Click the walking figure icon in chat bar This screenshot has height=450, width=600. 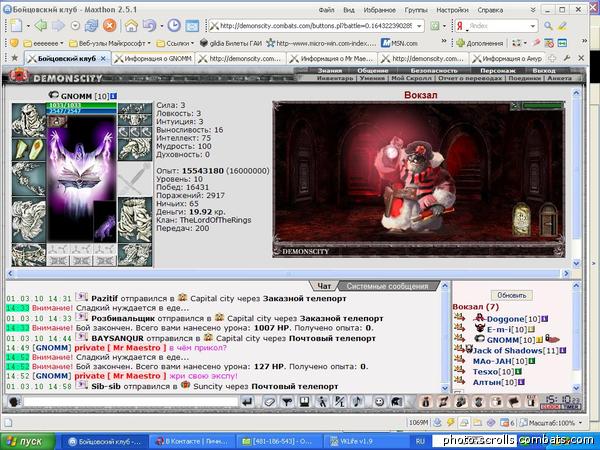[x=322, y=402]
